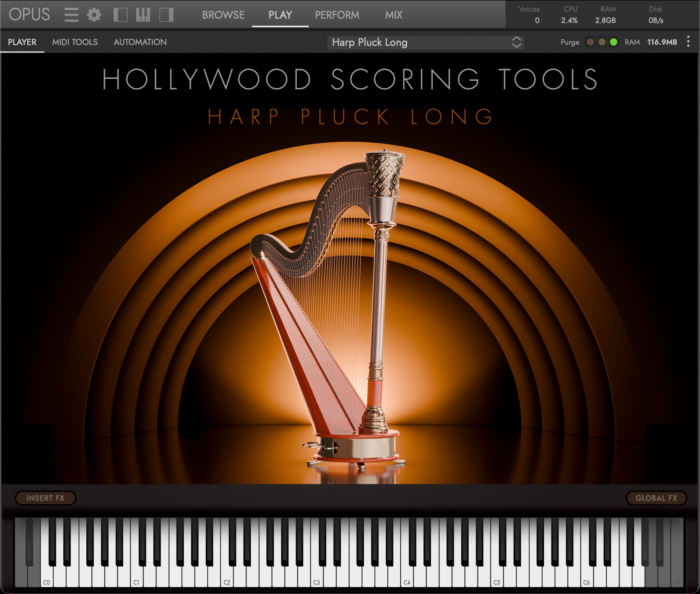The height and width of the screenshot is (594, 700).
Task: Click the Voices count readout
Action: point(537,20)
